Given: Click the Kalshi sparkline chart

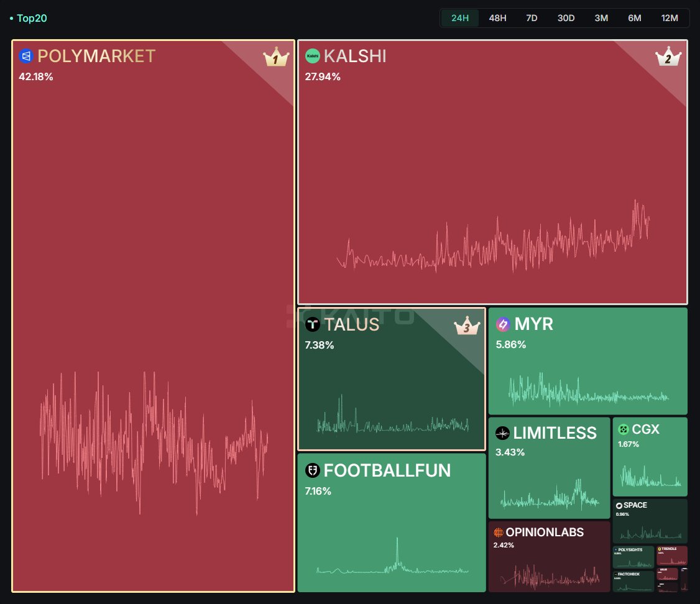Looking at the screenshot, I should pyautogui.click(x=494, y=236).
